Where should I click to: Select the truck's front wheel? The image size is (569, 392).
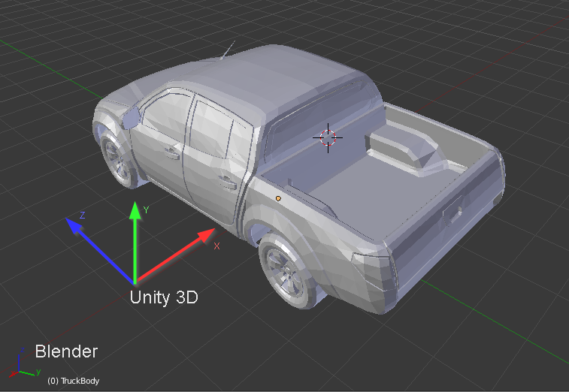[117, 160]
